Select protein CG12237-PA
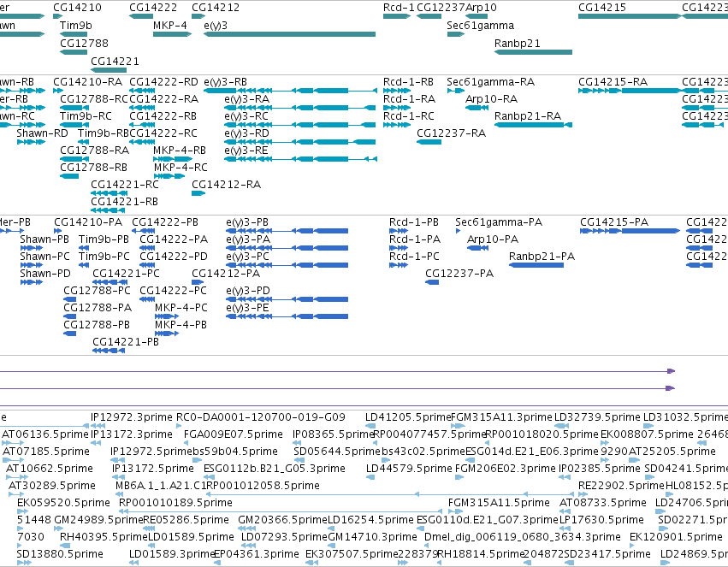 (x=459, y=275)
